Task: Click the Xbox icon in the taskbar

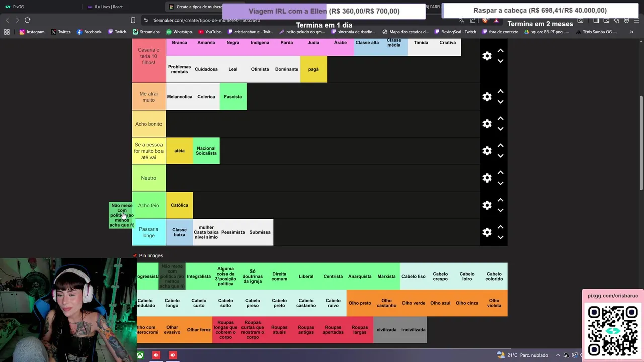Action: click(140, 355)
